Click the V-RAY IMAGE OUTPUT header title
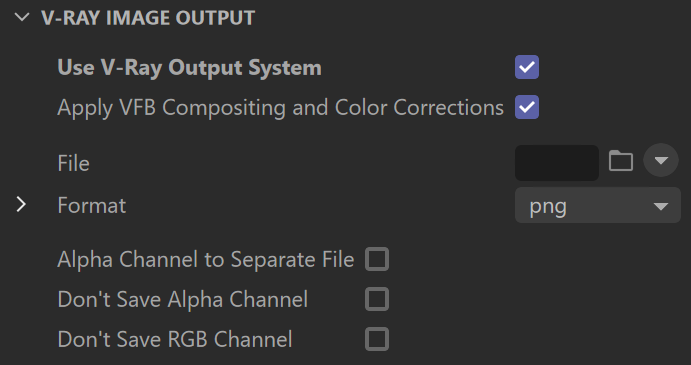This screenshot has height=365, width=691. pyautogui.click(x=148, y=18)
